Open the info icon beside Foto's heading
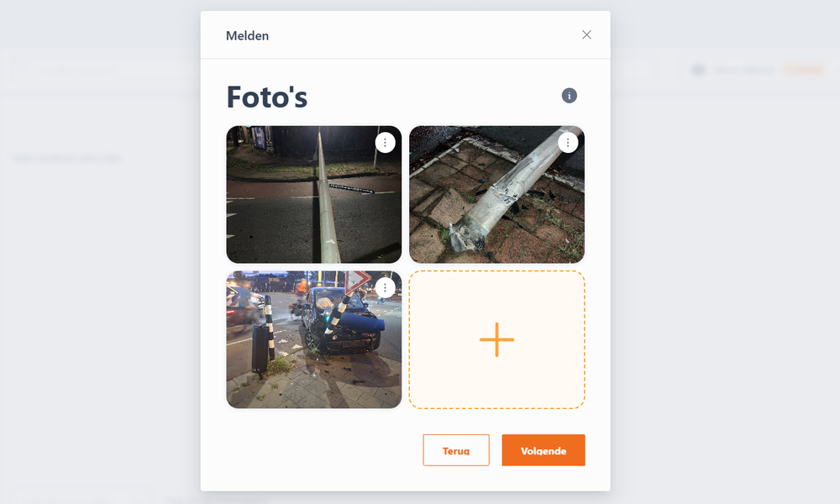The height and width of the screenshot is (504, 840). (x=569, y=95)
